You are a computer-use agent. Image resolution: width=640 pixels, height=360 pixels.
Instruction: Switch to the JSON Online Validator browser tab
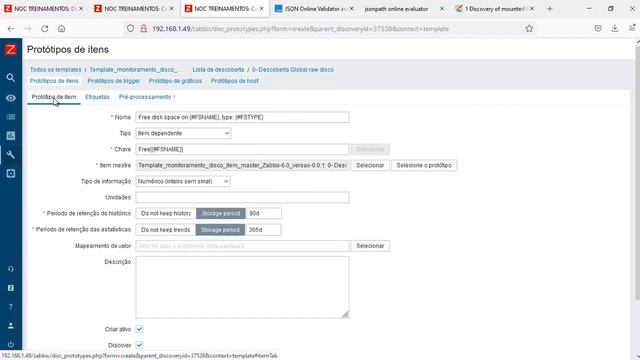(314, 9)
